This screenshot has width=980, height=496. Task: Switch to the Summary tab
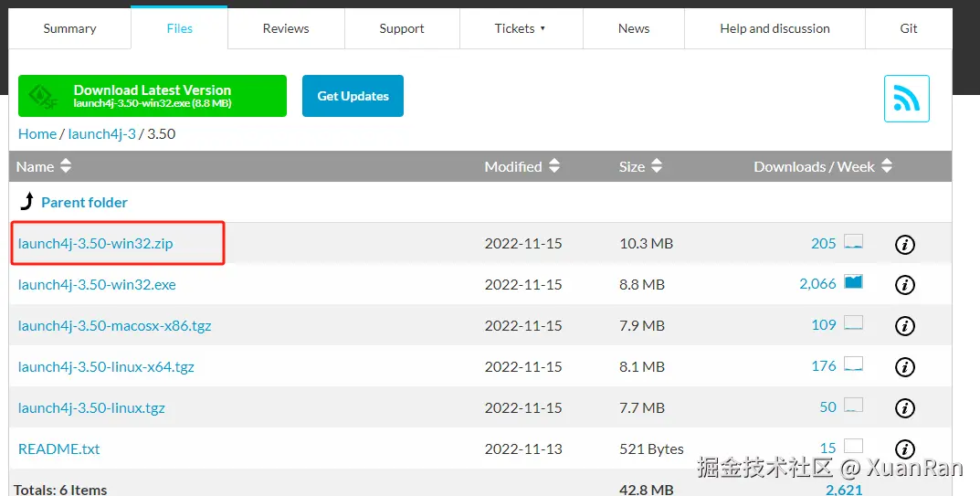(69, 28)
